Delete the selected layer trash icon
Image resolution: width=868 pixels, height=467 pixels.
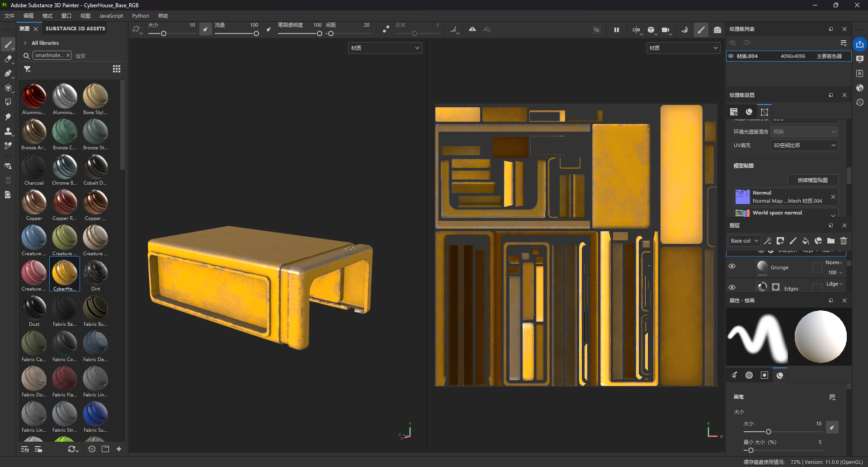click(x=844, y=241)
